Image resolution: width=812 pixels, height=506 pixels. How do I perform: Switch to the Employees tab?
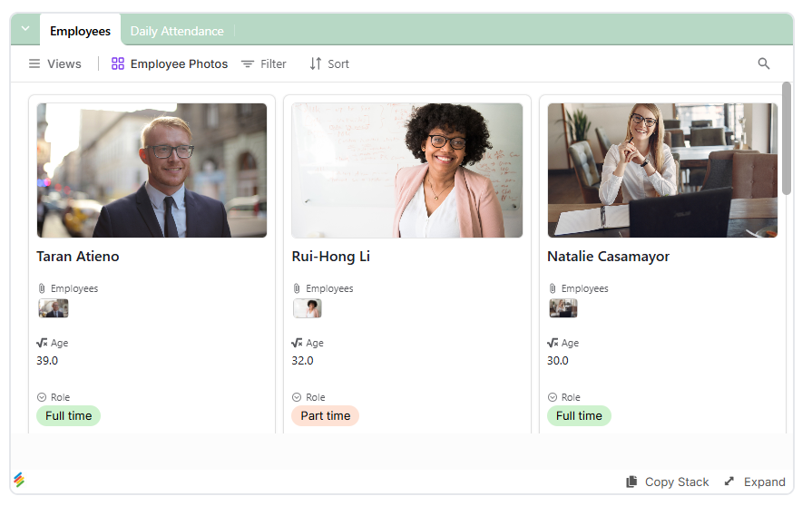pyautogui.click(x=80, y=31)
